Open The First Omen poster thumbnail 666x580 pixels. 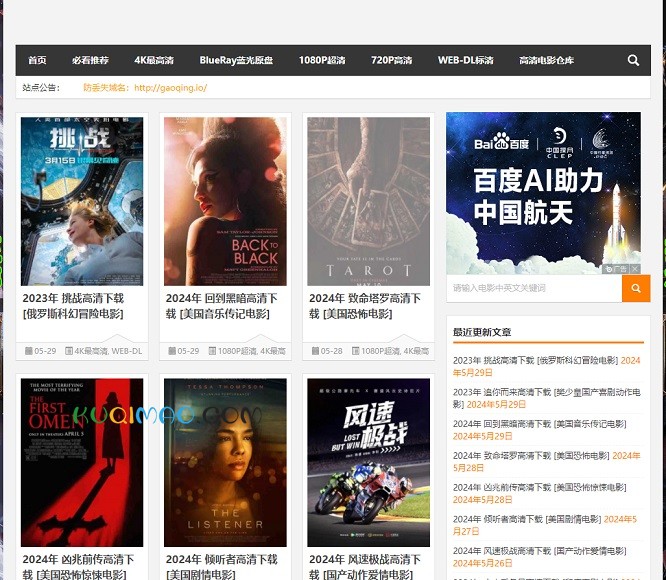click(x=82, y=462)
